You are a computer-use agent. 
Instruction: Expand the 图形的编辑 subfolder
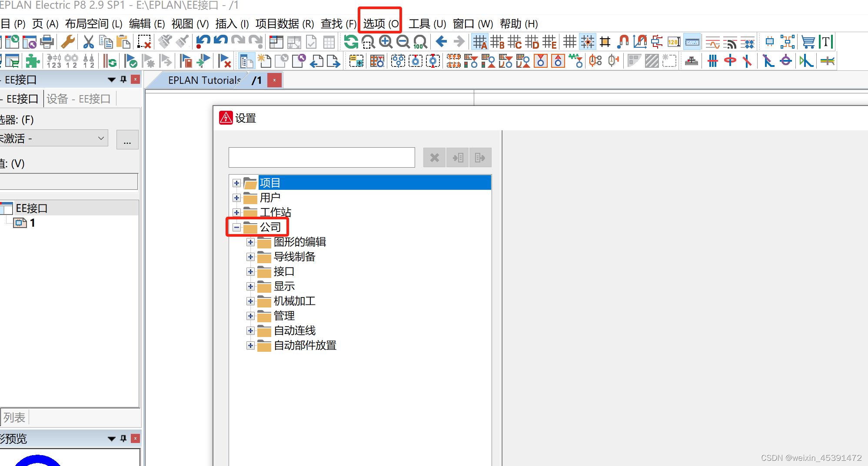point(250,242)
